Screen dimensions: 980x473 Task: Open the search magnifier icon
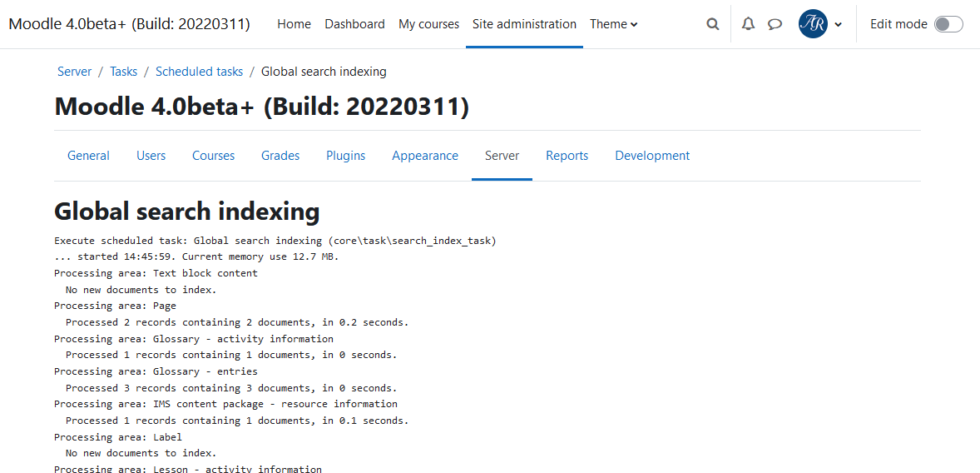point(712,24)
